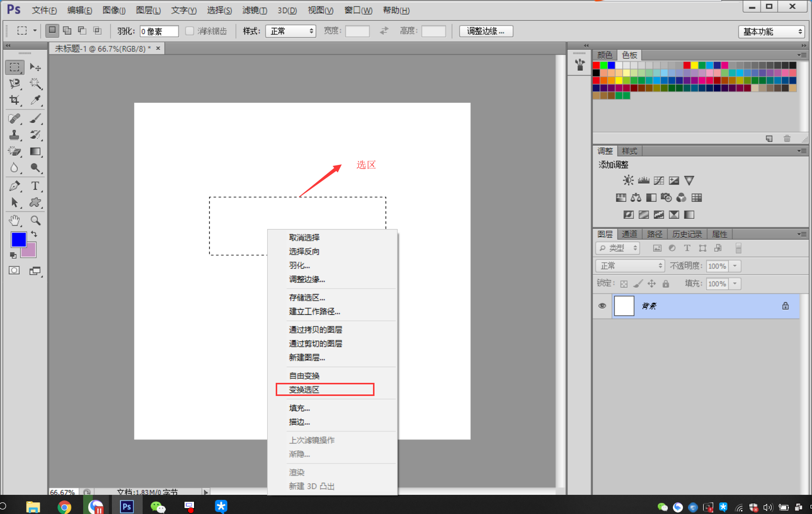The image size is (812, 514).
Task: Select the Clone Stamp tool
Action: 15,135
